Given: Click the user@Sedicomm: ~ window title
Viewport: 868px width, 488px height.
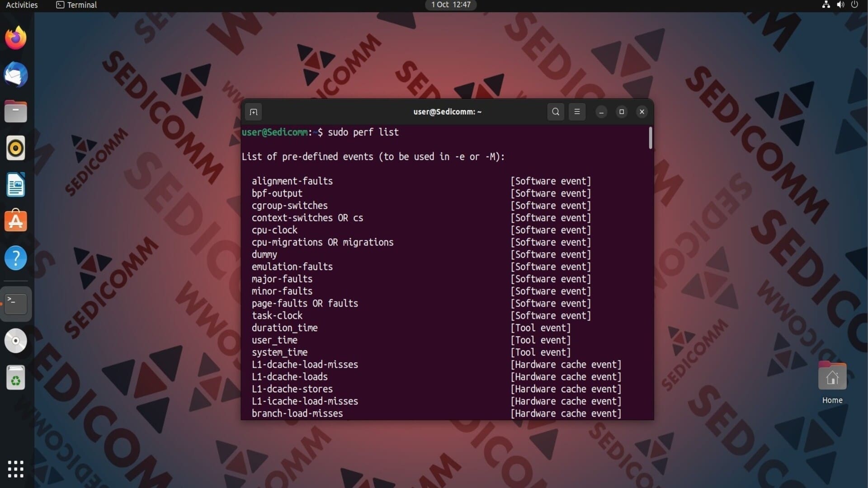Looking at the screenshot, I should tap(448, 112).
